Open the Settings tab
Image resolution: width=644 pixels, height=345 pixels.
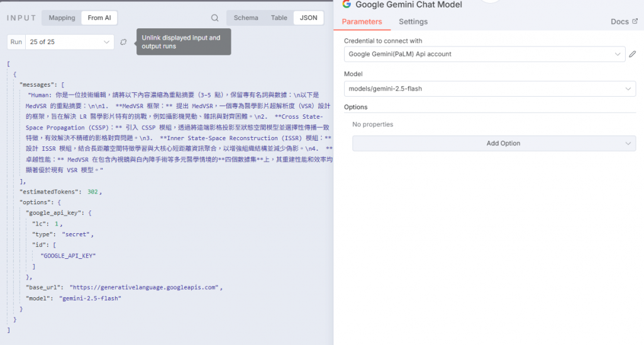[x=413, y=22]
